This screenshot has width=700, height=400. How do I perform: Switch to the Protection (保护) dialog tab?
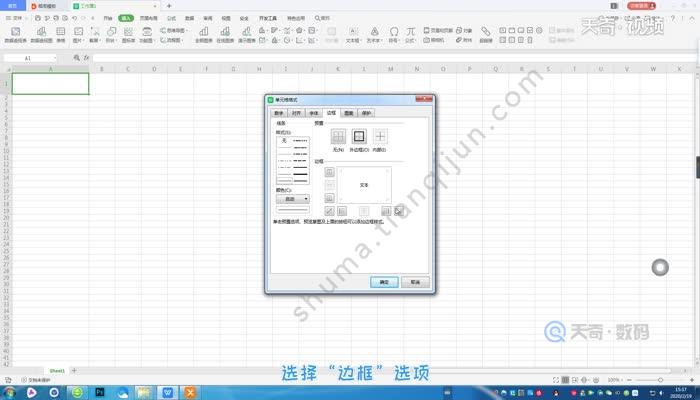(367, 113)
